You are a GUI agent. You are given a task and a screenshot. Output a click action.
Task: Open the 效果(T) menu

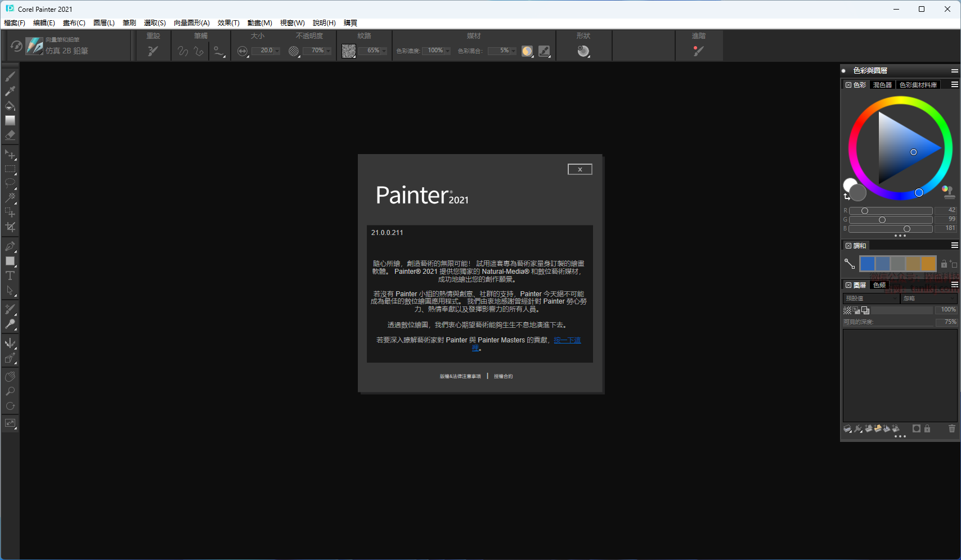(x=228, y=23)
